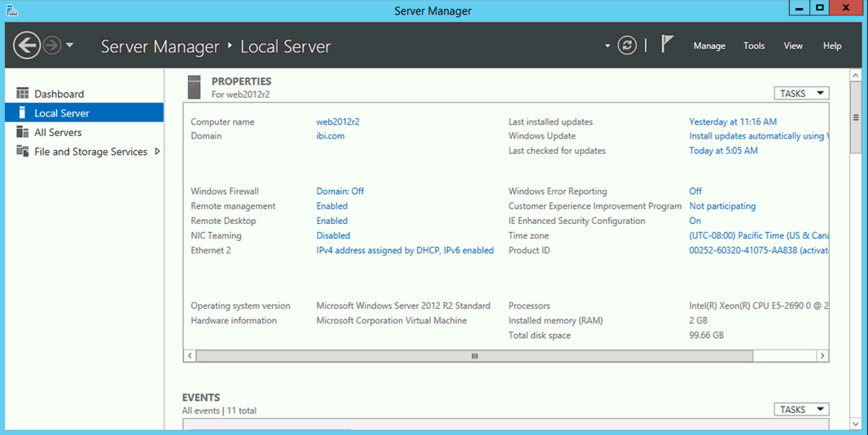
Task: Select Local Server in sidebar
Action: click(84, 112)
